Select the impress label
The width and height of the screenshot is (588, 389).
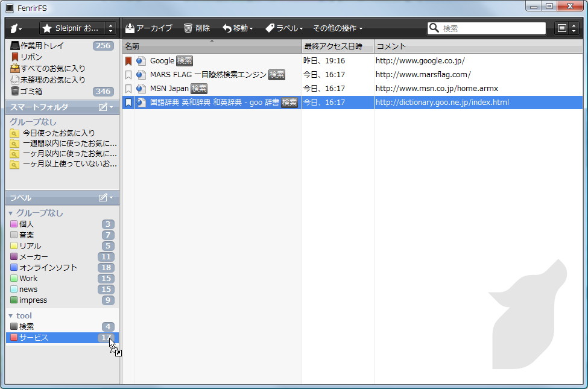click(x=62, y=300)
